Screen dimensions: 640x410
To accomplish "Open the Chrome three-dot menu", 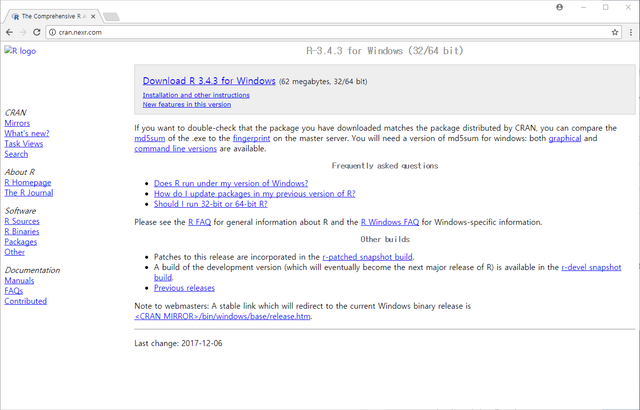I will pyautogui.click(x=630, y=32).
